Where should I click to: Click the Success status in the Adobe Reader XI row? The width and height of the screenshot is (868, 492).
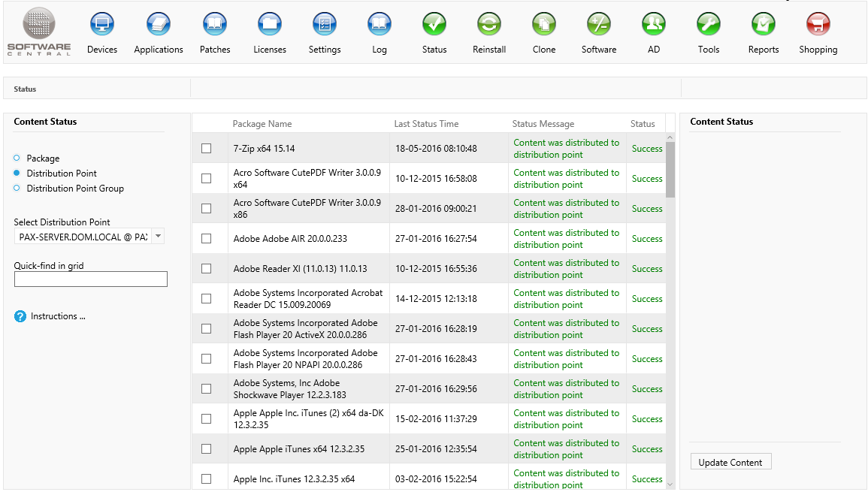tap(647, 268)
